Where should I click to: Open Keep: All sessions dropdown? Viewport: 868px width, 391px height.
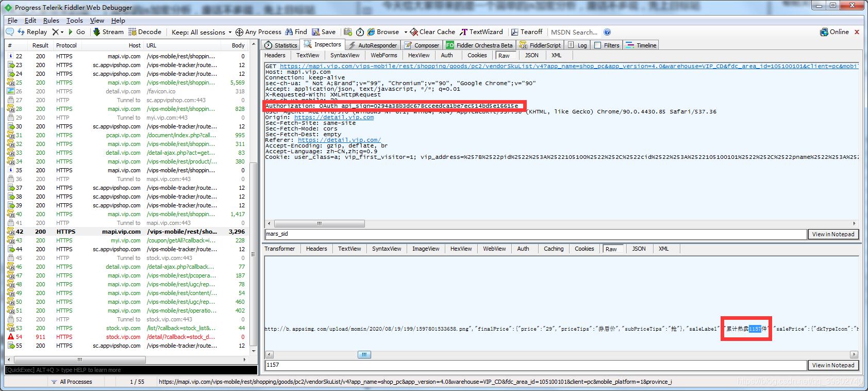coord(202,32)
